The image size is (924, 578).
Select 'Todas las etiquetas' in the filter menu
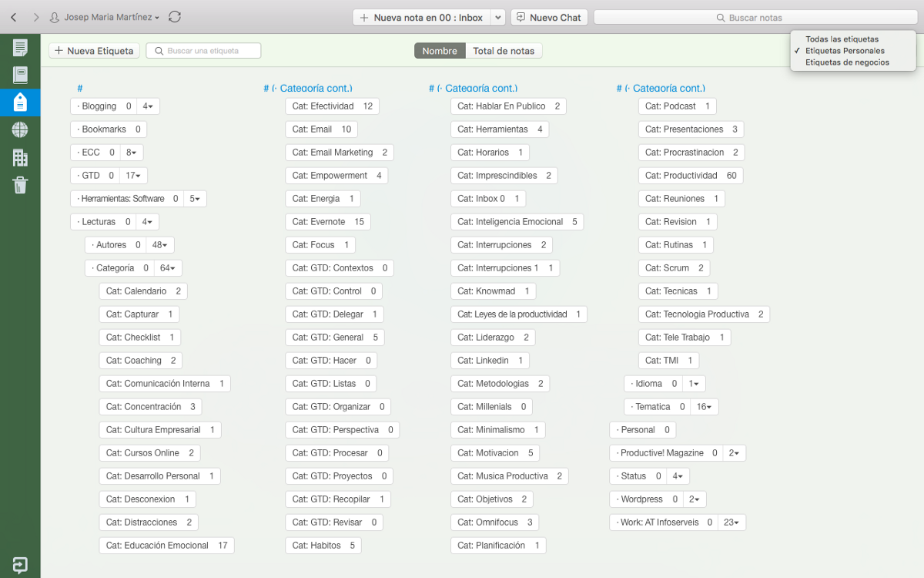click(x=844, y=39)
